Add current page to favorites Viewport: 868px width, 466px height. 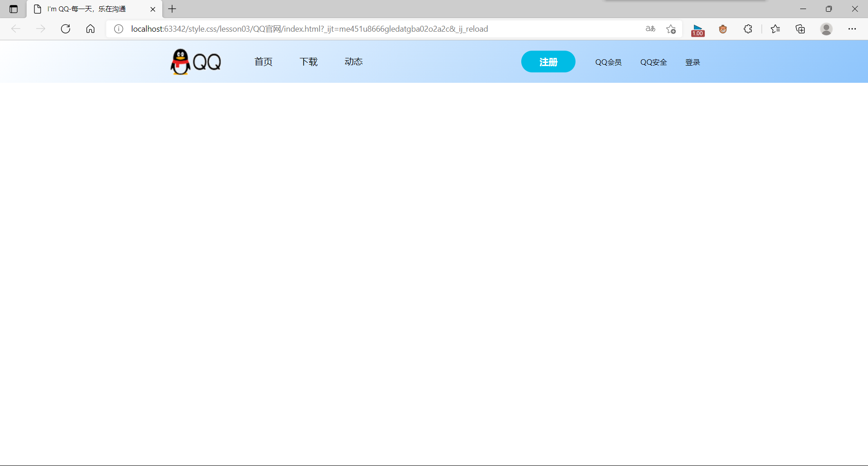(x=671, y=29)
